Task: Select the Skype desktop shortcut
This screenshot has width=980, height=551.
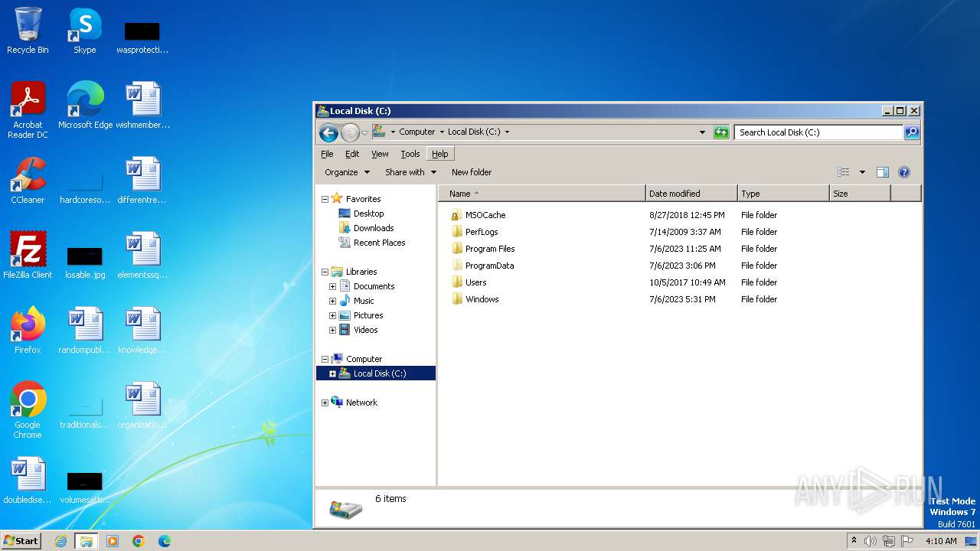Action: coord(85,31)
